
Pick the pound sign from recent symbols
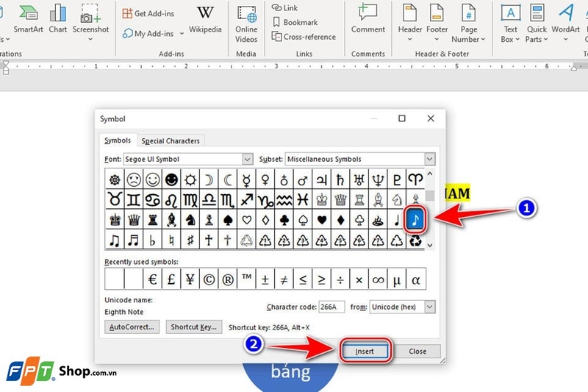pyautogui.click(x=171, y=279)
